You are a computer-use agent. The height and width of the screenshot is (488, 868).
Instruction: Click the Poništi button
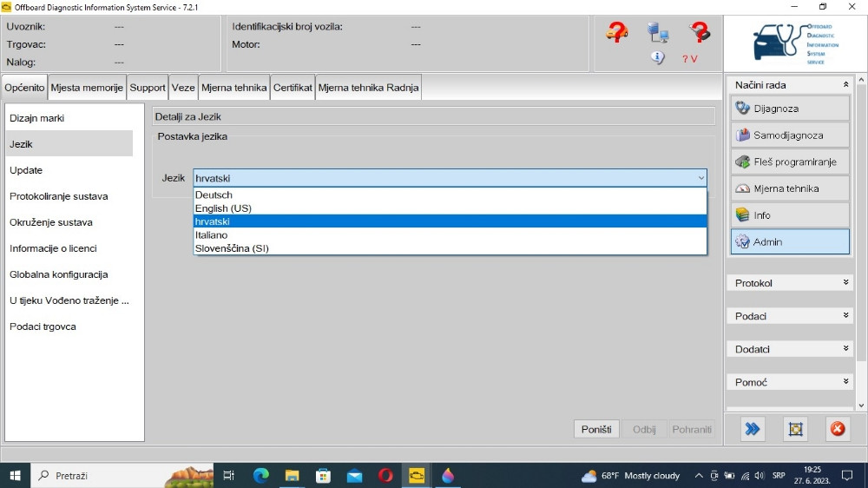pos(596,429)
